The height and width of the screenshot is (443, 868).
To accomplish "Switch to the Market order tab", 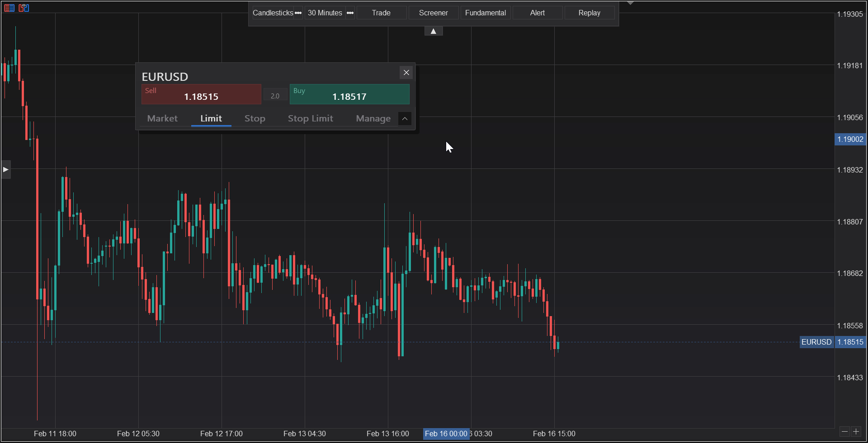I will point(162,118).
